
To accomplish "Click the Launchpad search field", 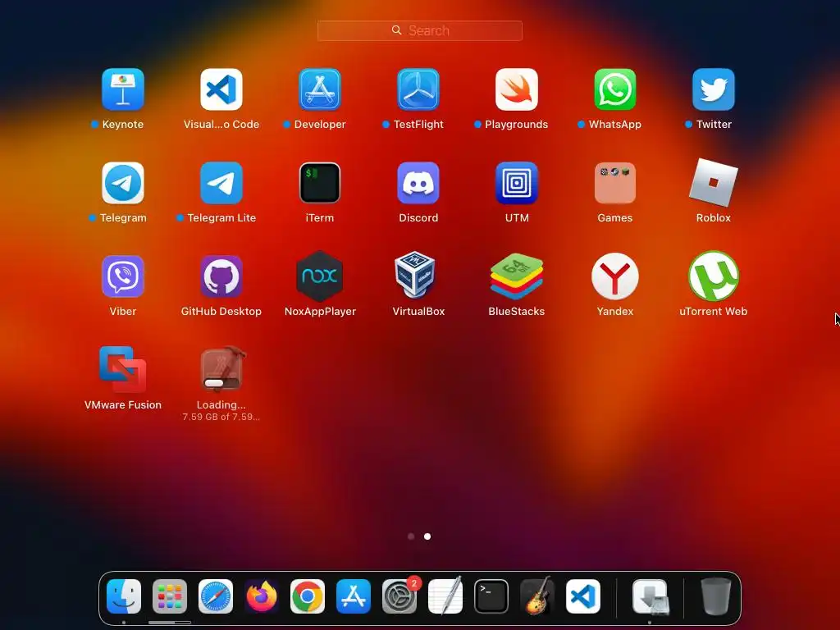I will coord(420,30).
